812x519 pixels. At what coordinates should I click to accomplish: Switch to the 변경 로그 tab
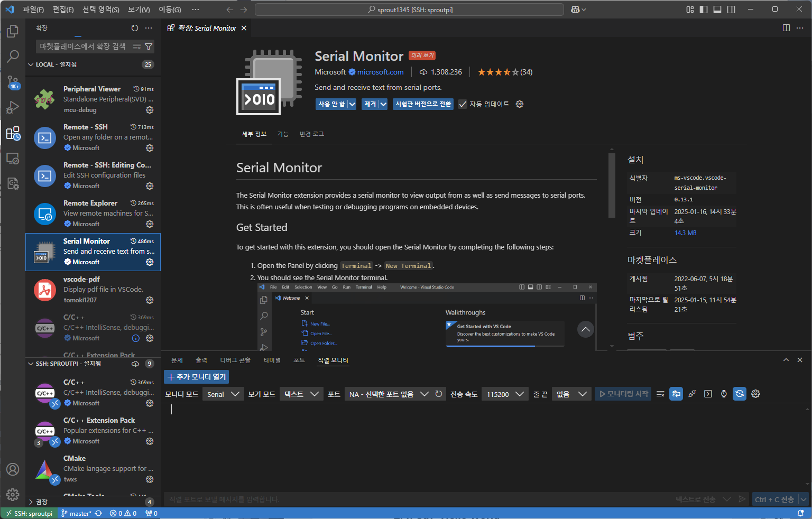point(312,134)
